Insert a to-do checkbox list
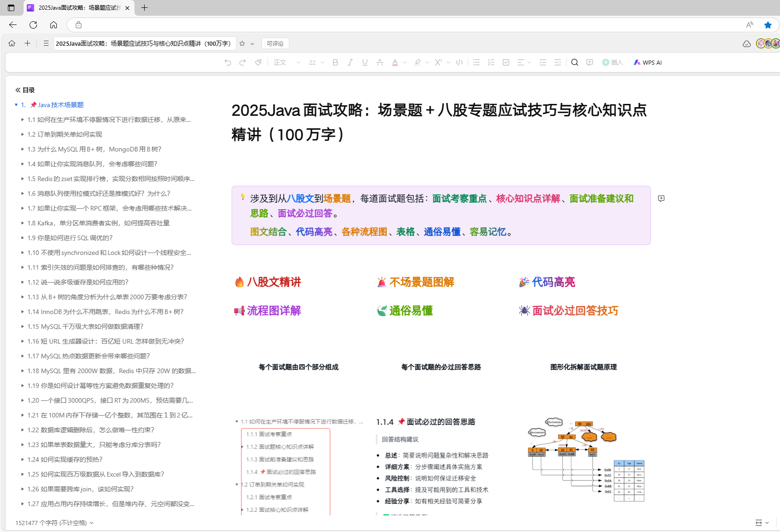 click(x=506, y=62)
